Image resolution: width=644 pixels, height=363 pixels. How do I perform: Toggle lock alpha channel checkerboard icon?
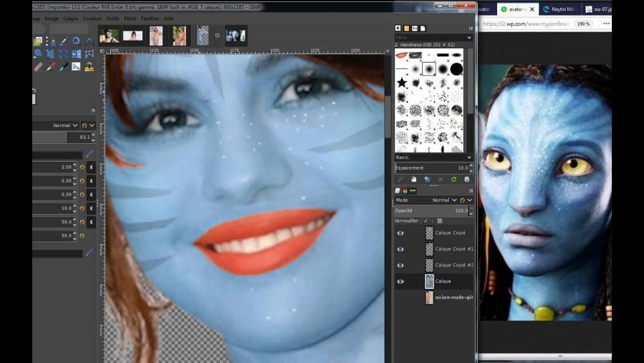pyautogui.click(x=439, y=221)
